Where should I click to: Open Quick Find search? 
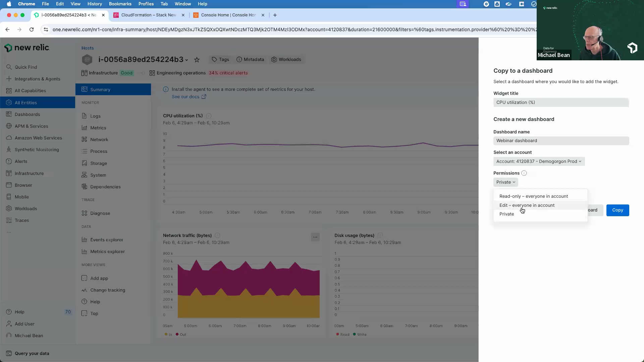[x=21, y=67]
